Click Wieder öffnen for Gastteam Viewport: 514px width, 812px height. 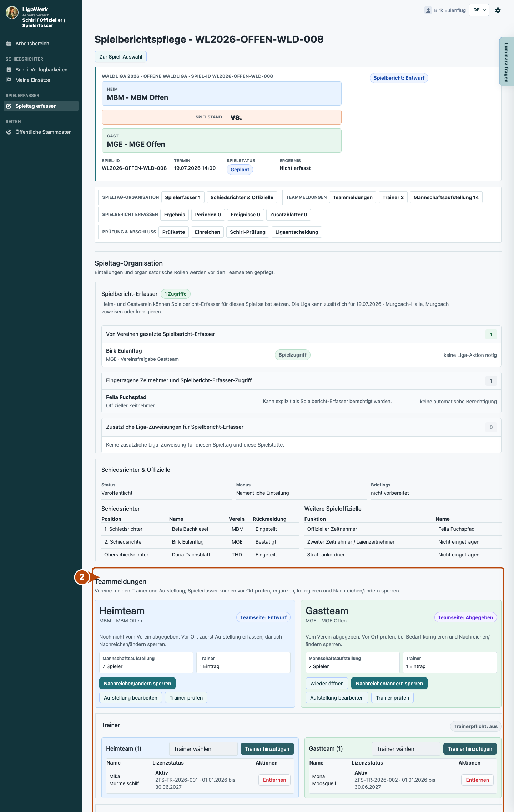click(327, 684)
